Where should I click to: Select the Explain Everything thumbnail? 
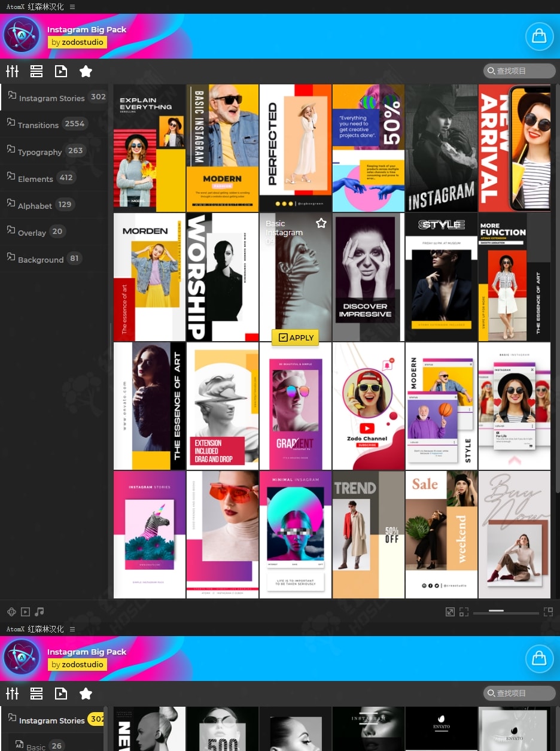(x=150, y=148)
